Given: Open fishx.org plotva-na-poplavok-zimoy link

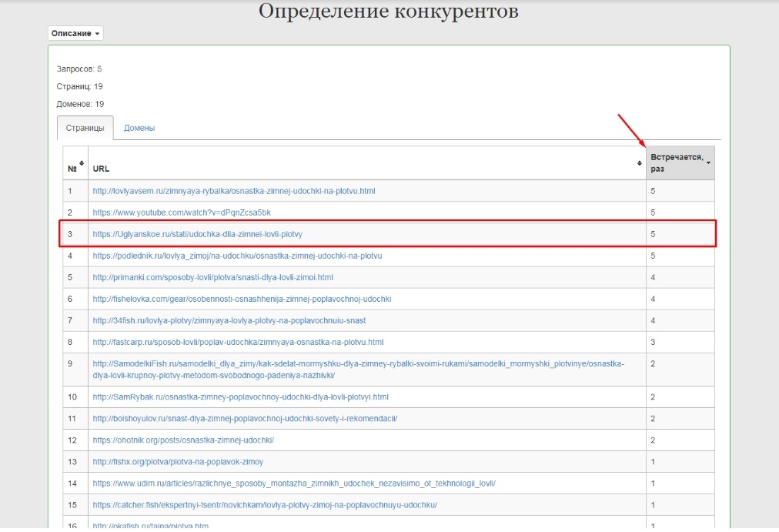Looking at the screenshot, I should point(178,462).
